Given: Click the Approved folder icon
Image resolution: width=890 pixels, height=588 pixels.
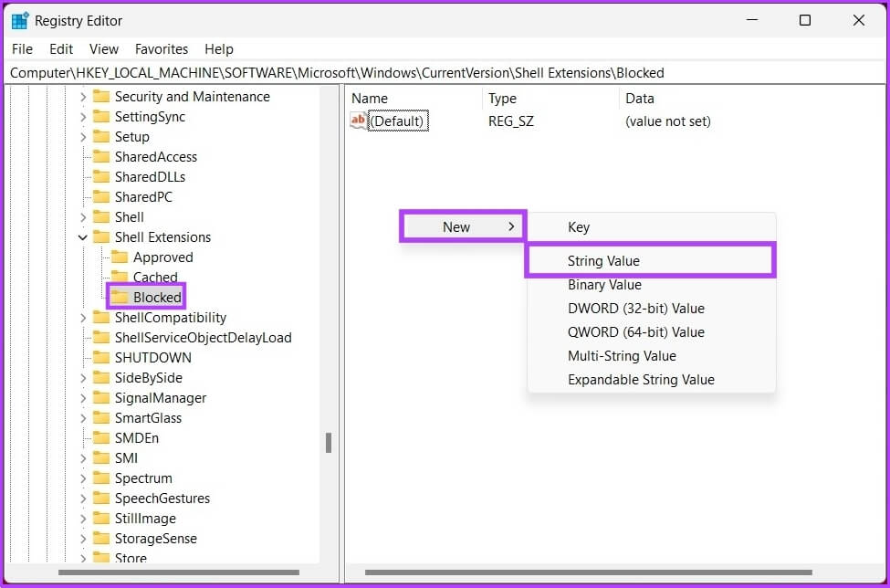Looking at the screenshot, I should tap(120, 257).
